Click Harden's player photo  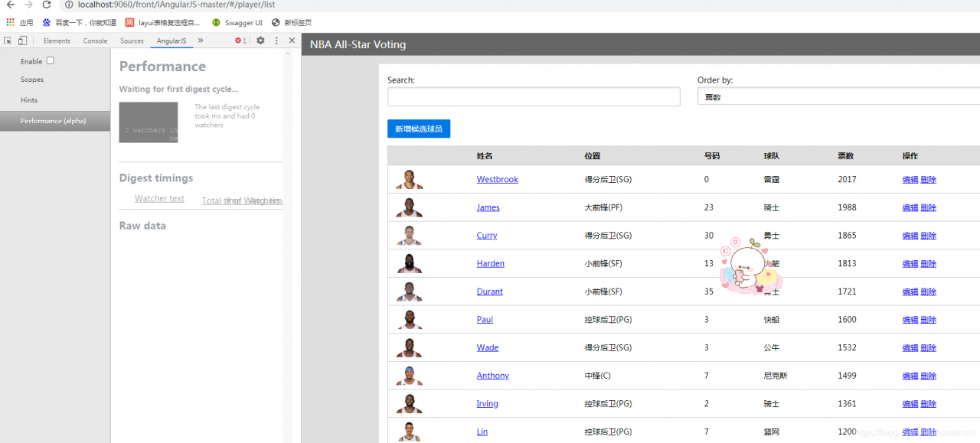pyautogui.click(x=410, y=263)
